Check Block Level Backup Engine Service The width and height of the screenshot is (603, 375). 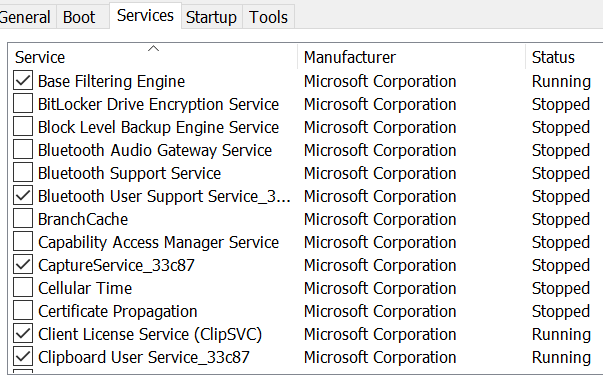click(x=23, y=127)
